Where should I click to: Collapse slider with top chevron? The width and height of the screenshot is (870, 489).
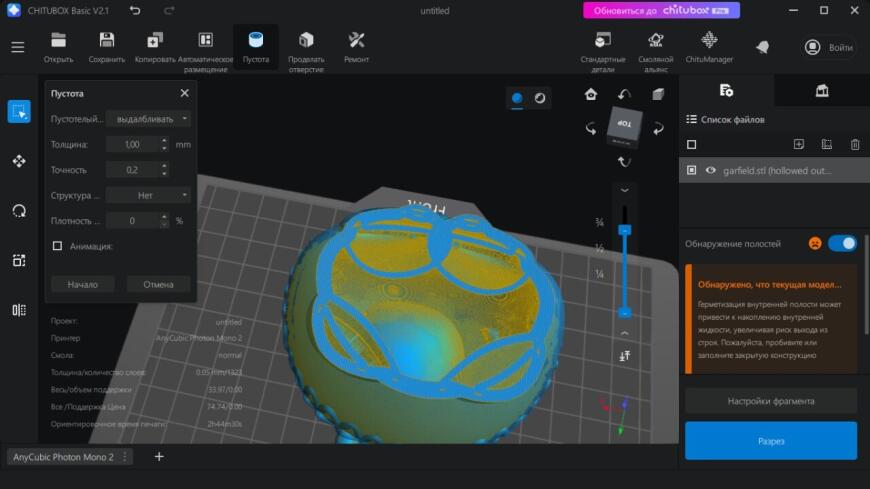[x=625, y=190]
